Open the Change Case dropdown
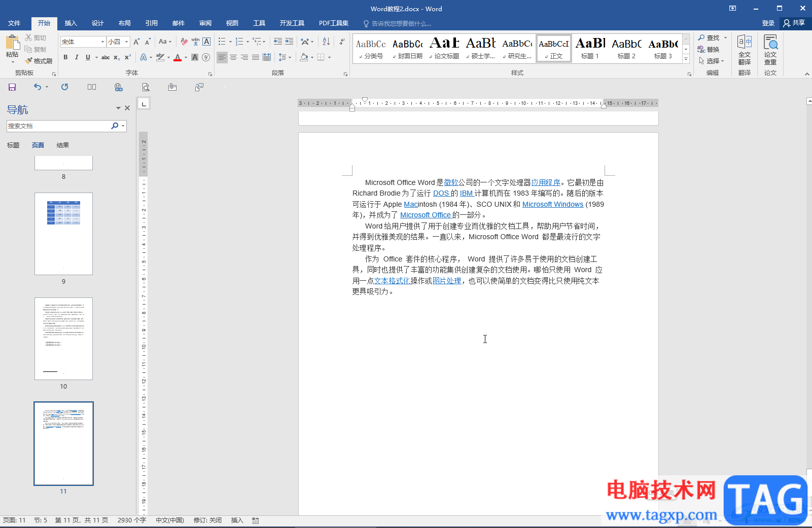 tap(165, 42)
